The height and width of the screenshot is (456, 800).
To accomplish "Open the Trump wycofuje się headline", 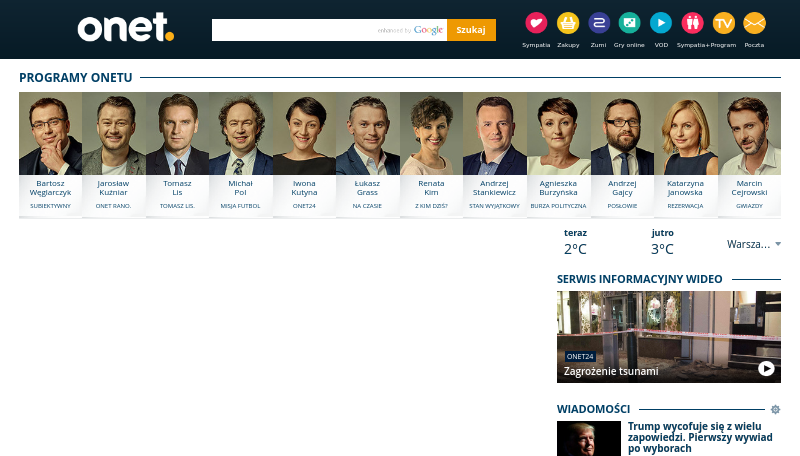I will [700, 438].
